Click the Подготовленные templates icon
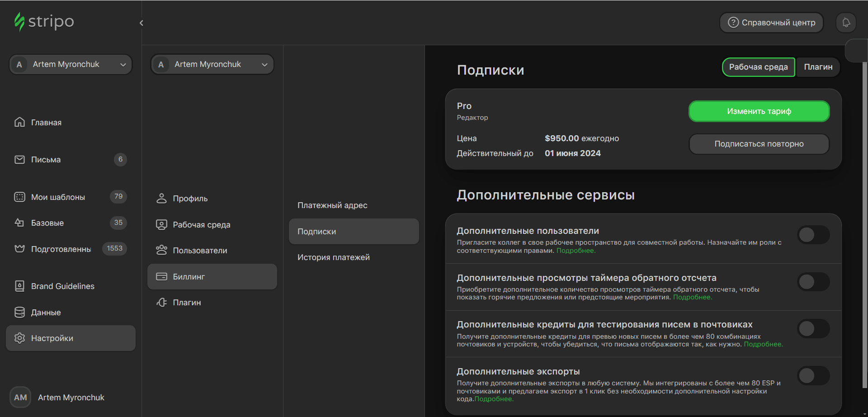 point(19,248)
